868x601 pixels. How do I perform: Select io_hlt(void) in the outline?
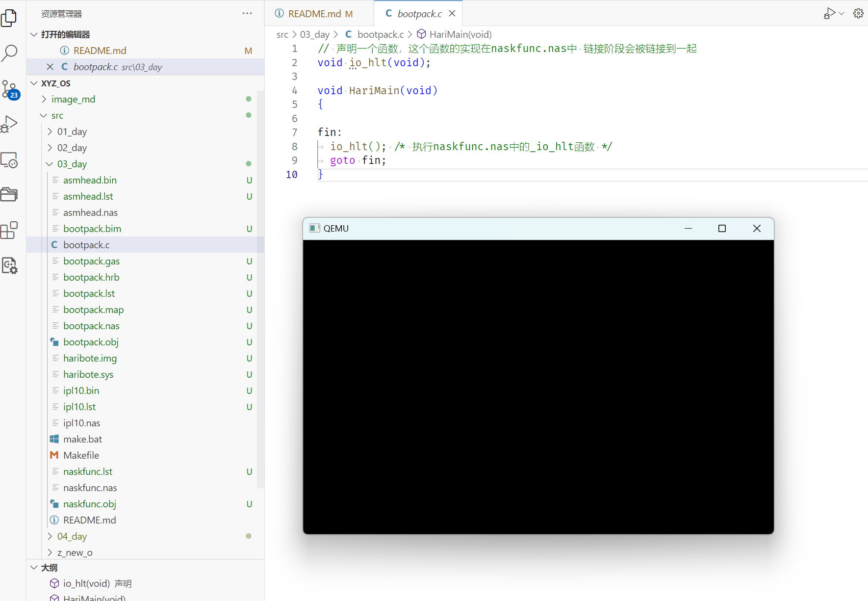tap(86, 583)
